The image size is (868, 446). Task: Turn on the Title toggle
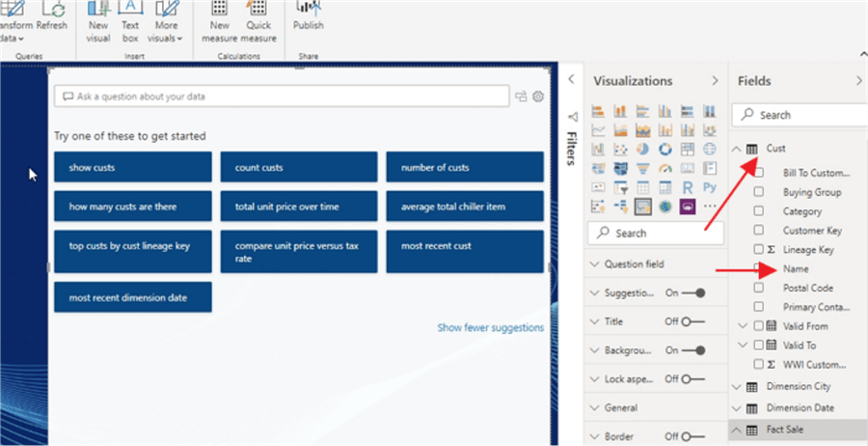[x=693, y=321]
